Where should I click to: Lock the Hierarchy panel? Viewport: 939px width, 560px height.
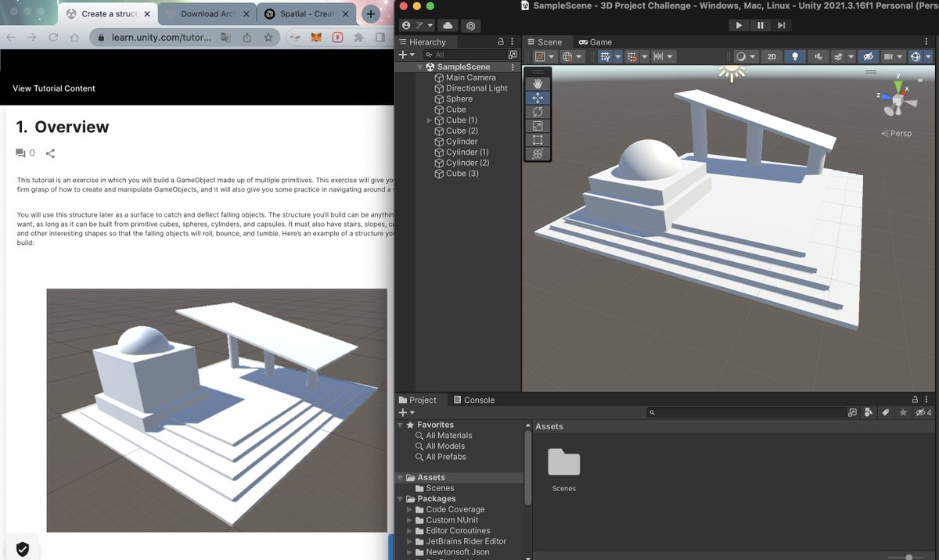click(501, 42)
